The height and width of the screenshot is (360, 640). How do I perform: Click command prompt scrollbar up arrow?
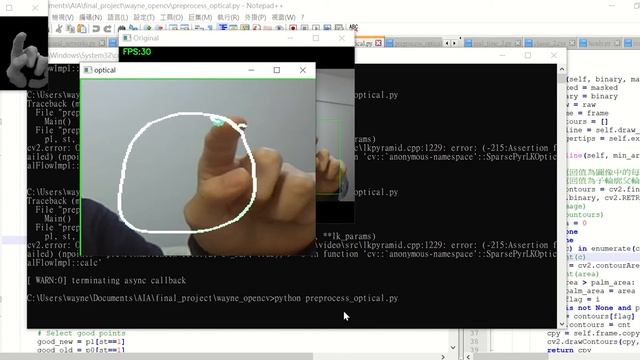point(562,69)
